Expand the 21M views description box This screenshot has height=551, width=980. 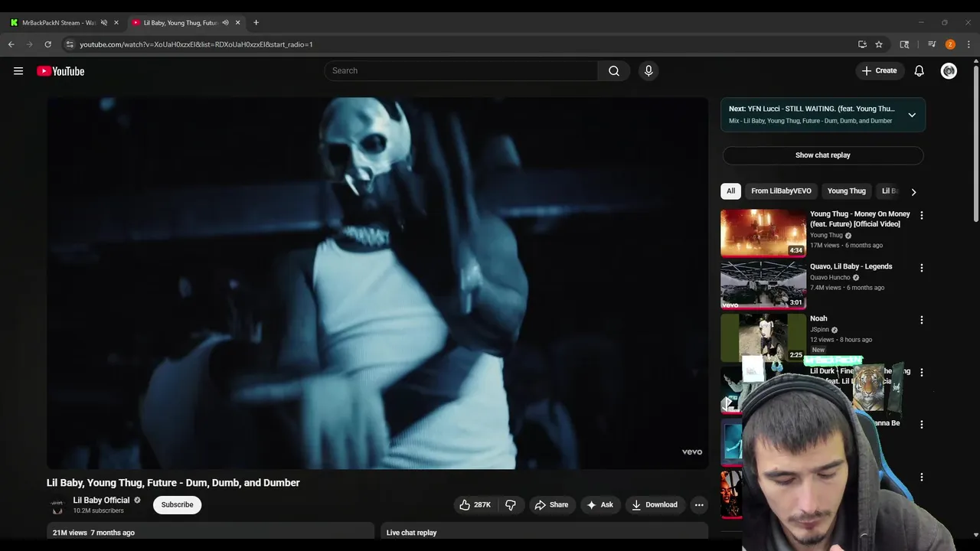[211, 532]
